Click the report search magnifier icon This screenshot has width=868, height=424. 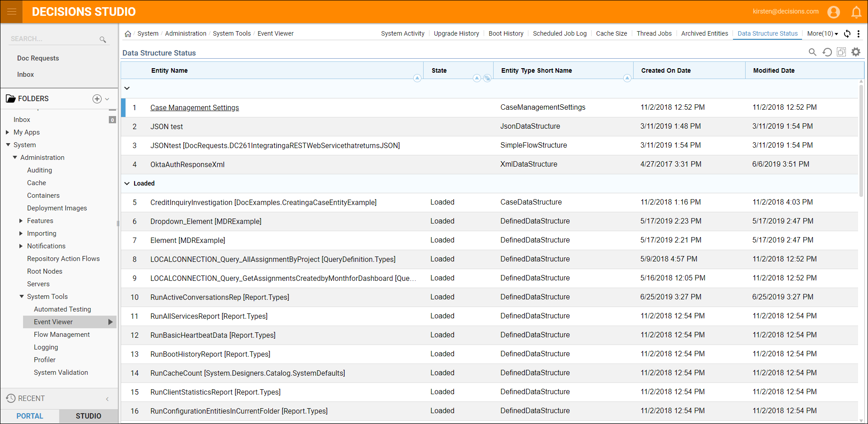click(x=812, y=52)
